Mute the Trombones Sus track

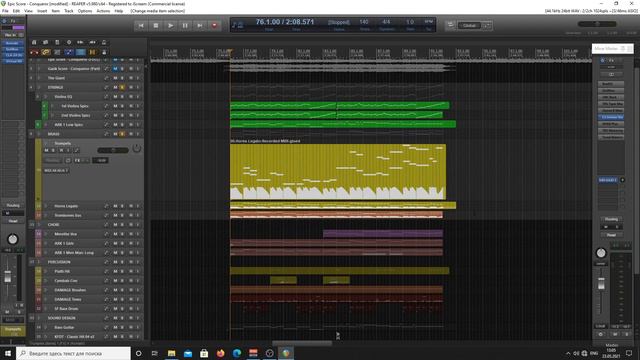(115, 215)
